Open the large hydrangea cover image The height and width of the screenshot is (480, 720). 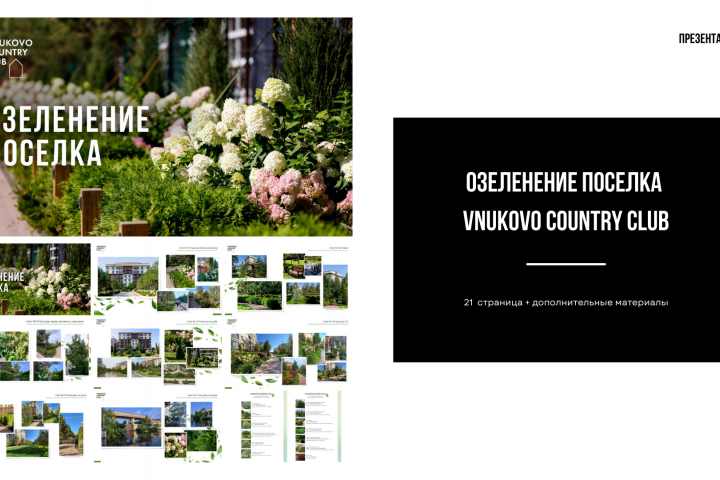pyautogui.click(x=176, y=127)
